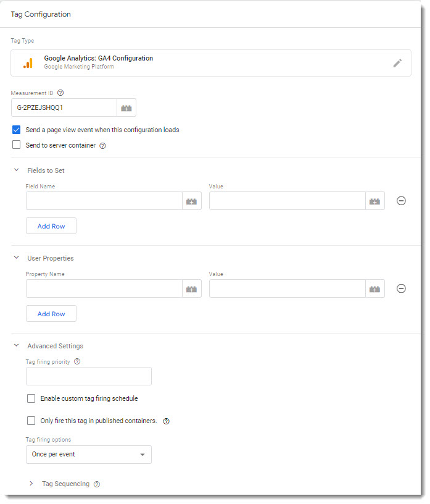Remove the Fields to Set row
The image size is (430, 504).
pyautogui.click(x=401, y=201)
